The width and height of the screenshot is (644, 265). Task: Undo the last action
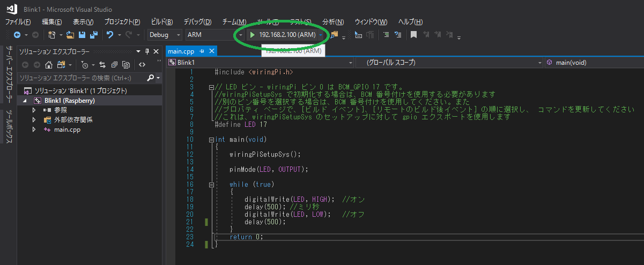coord(110,35)
